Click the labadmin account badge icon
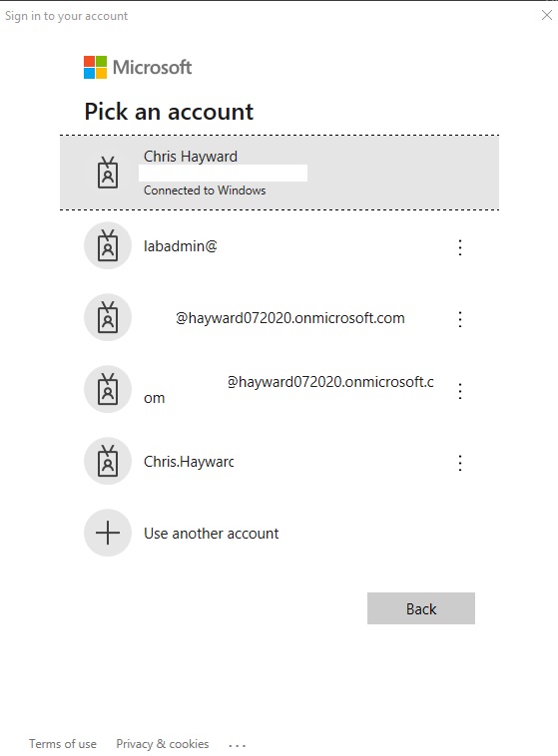Viewport: 558px width, 756px height. 108,245
